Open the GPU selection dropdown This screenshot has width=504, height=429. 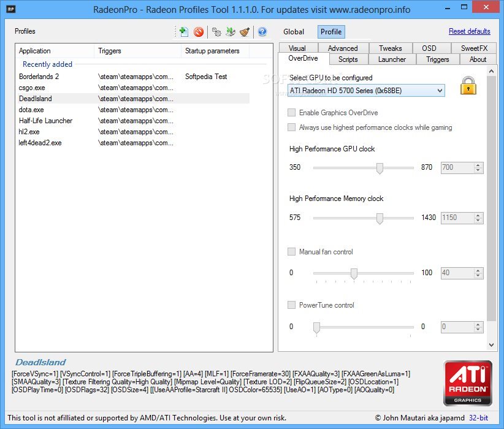click(366, 91)
